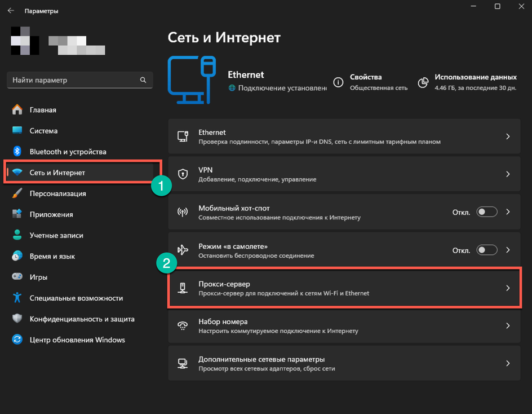This screenshot has width=532, height=414.
Task: Click the dial-up phone icon
Action: pyautogui.click(x=183, y=325)
